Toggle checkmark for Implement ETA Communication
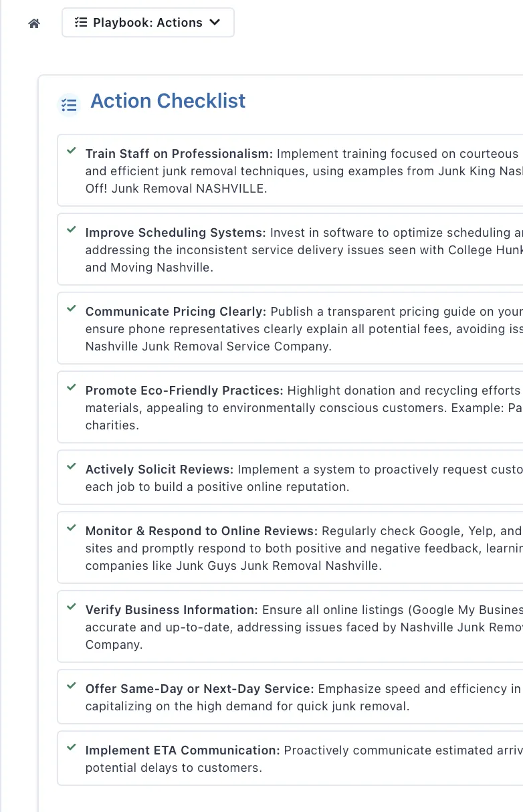 click(x=72, y=748)
